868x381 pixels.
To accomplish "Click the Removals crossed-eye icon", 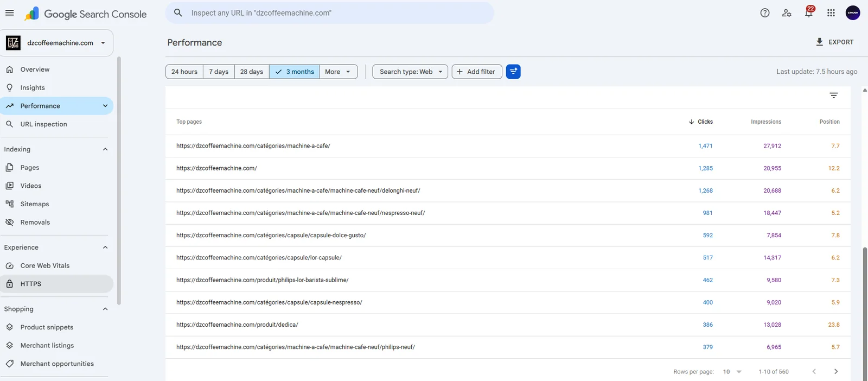I will pos(9,222).
